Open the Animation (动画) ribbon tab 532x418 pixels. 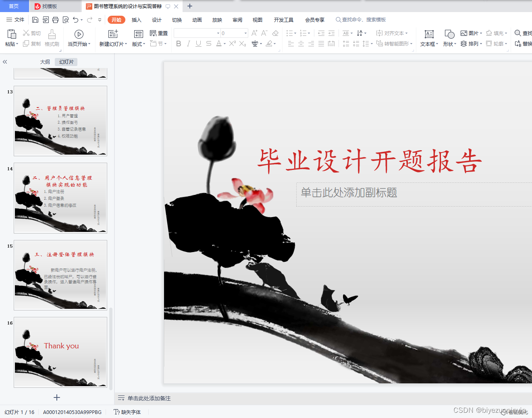pyautogui.click(x=197, y=20)
